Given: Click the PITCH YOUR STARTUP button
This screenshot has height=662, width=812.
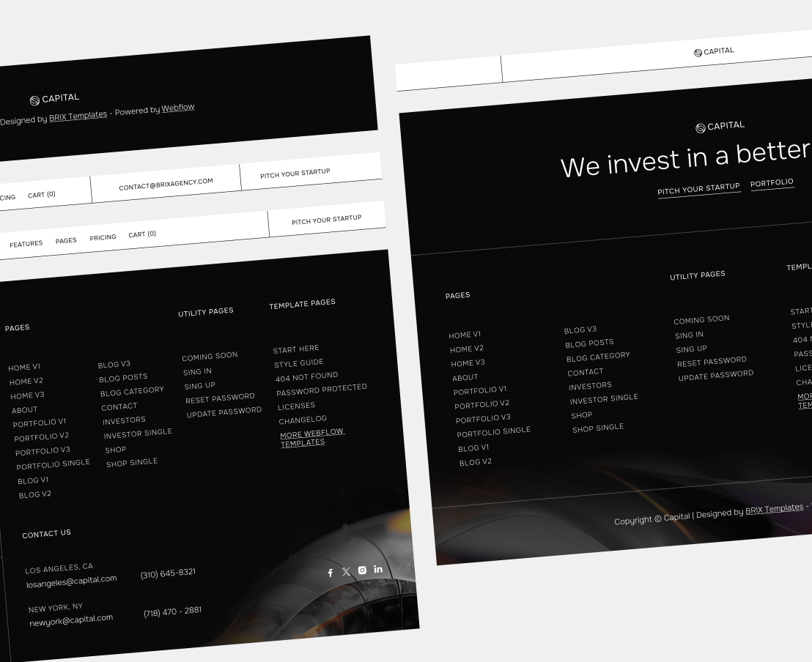Looking at the screenshot, I should tap(327, 218).
